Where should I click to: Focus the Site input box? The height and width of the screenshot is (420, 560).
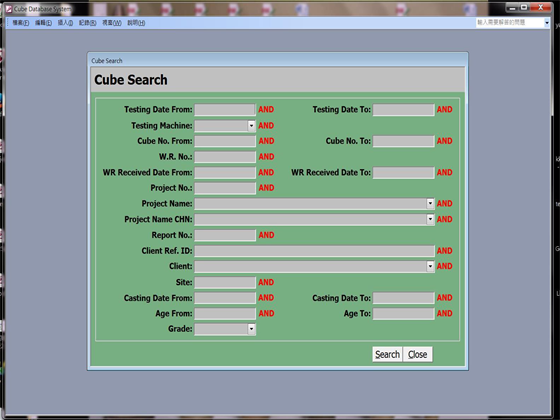[x=225, y=282]
